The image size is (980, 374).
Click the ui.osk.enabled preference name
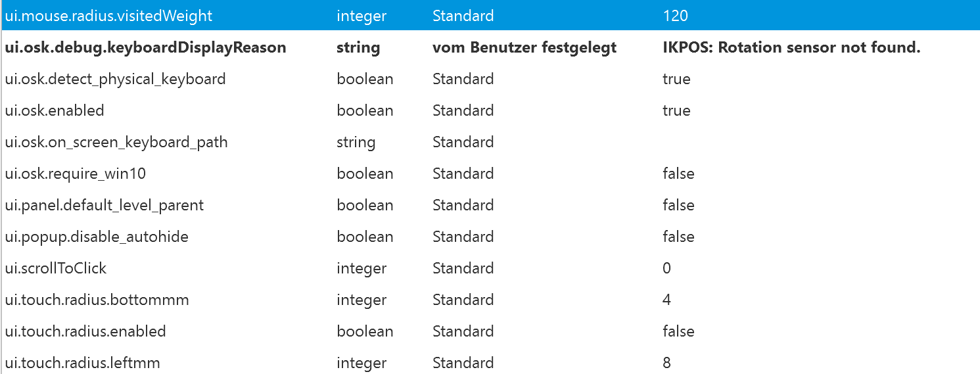point(55,110)
